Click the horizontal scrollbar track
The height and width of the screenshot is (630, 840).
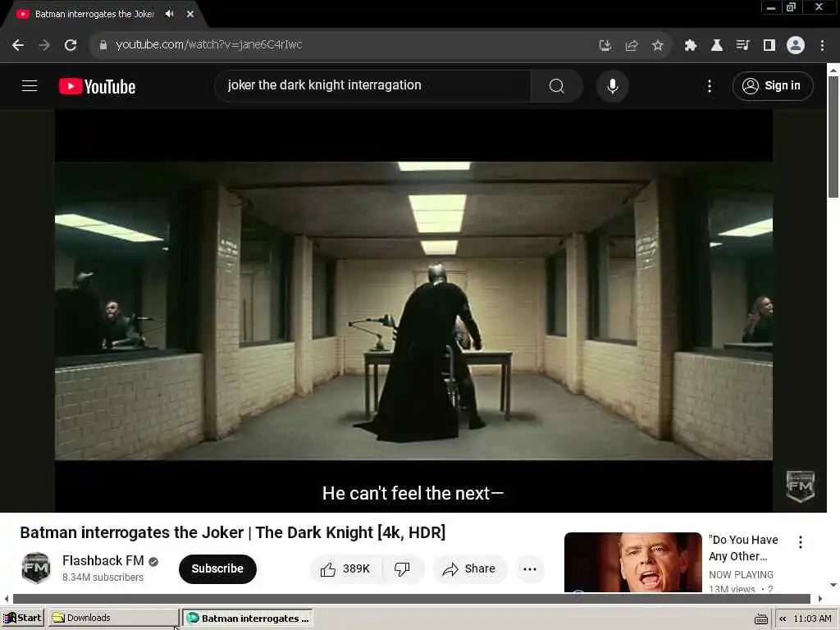(412, 599)
